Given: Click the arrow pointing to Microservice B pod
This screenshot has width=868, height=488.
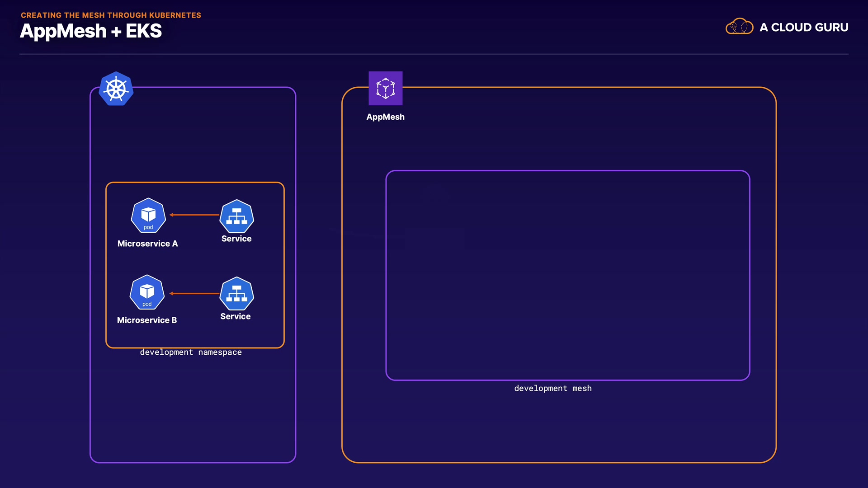Looking at the screenshot, I should coord(194,294).
